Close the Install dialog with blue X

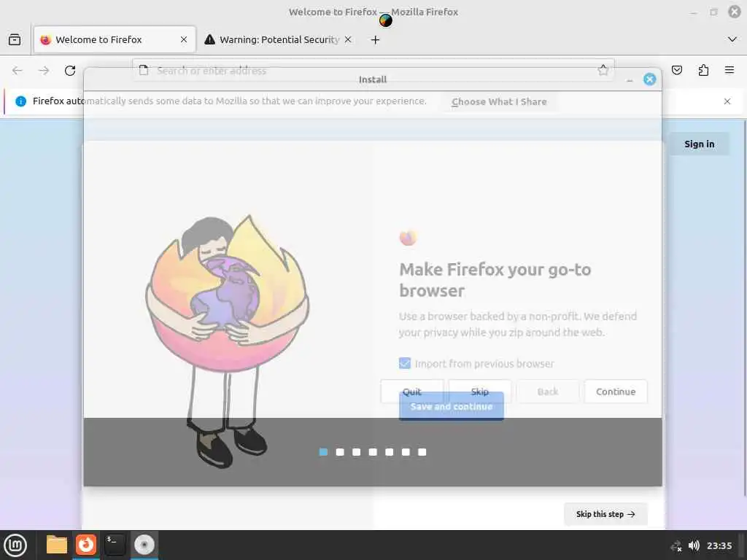[649, 79]
